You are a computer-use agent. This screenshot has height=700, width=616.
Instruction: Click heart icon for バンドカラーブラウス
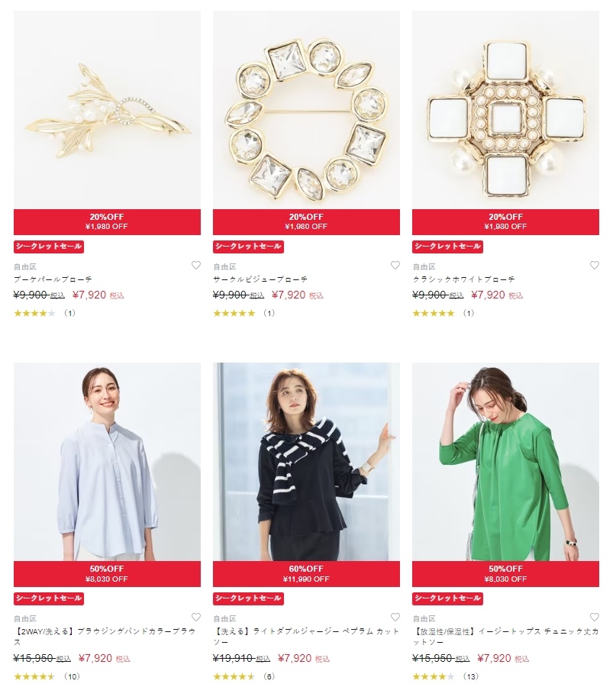click(196, 617)
